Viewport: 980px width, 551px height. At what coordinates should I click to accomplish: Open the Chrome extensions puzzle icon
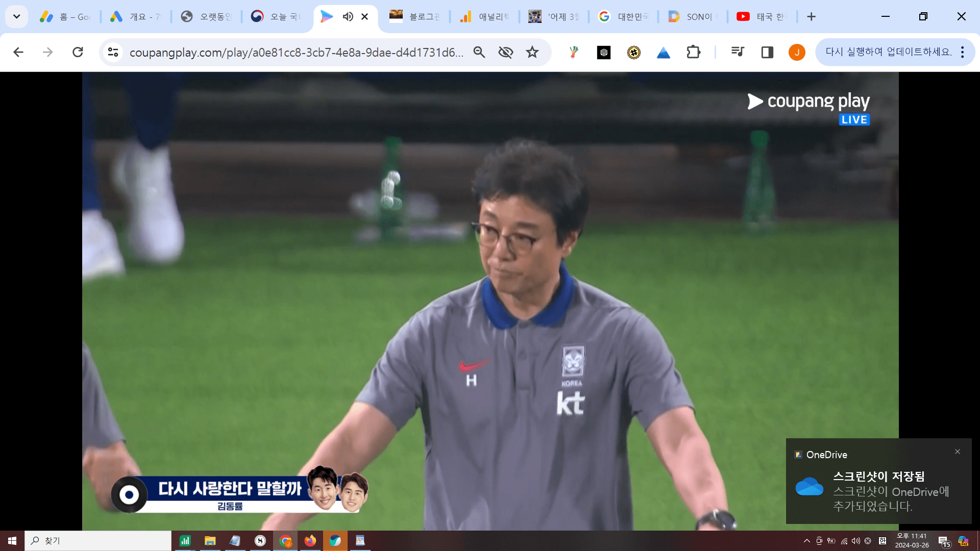click(693, 52)
